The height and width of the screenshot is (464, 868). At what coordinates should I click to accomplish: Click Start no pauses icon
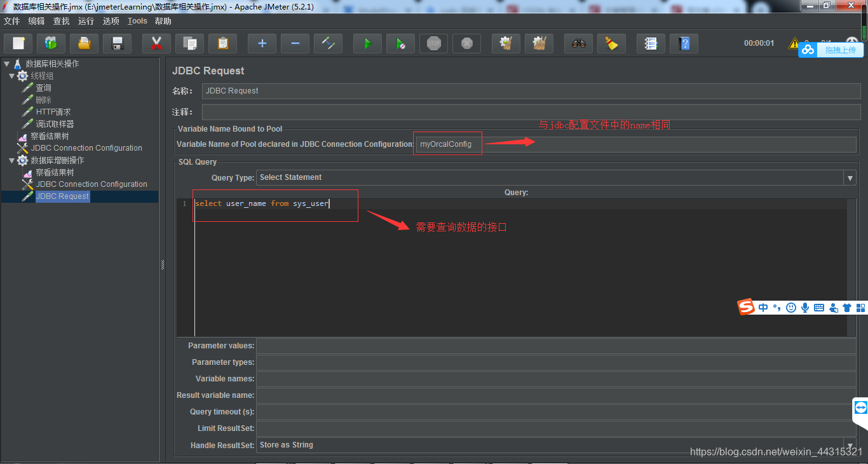click(x=400, y=43)
